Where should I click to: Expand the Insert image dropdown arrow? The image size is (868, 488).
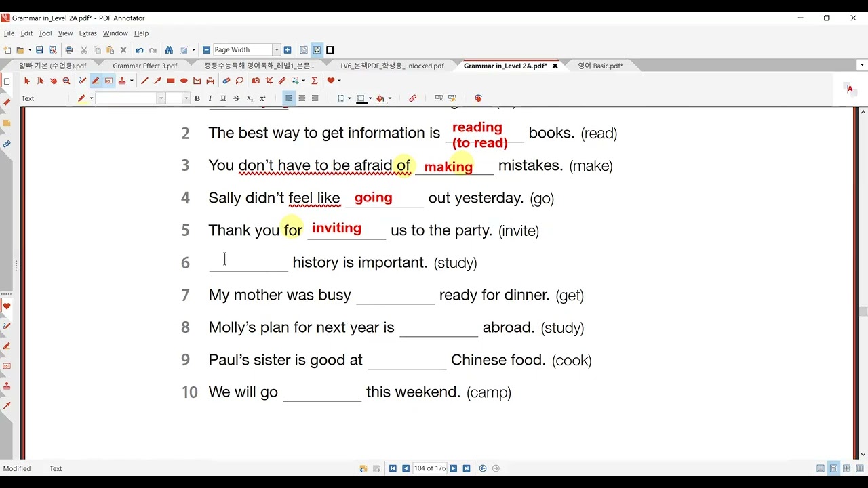303,81
